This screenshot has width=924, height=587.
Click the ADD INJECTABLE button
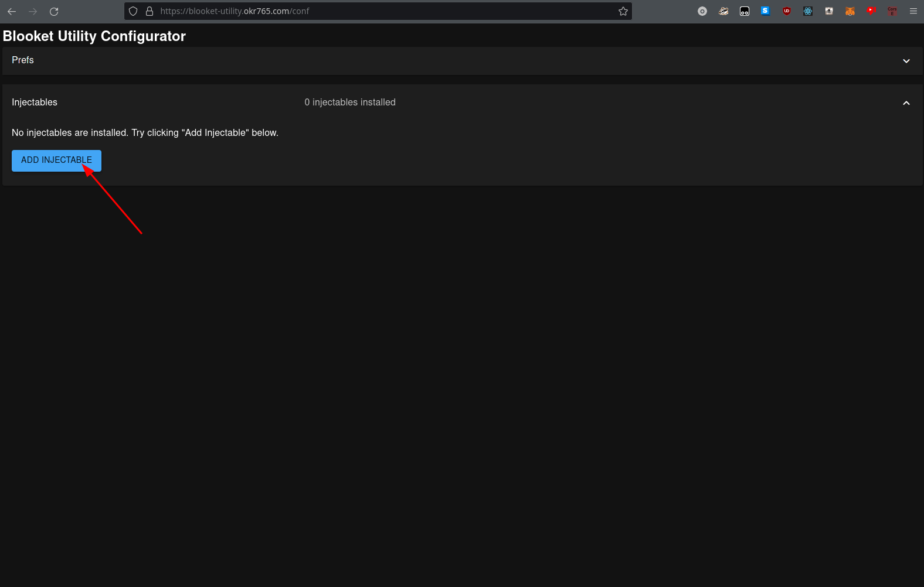point(56,161)
